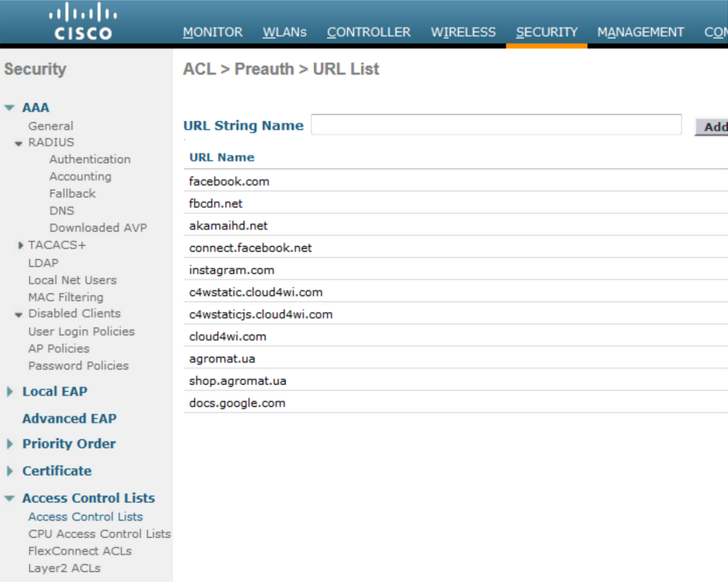Click the Security sidebar title
This screenshot has width=728, height=582.
[35, 69]
